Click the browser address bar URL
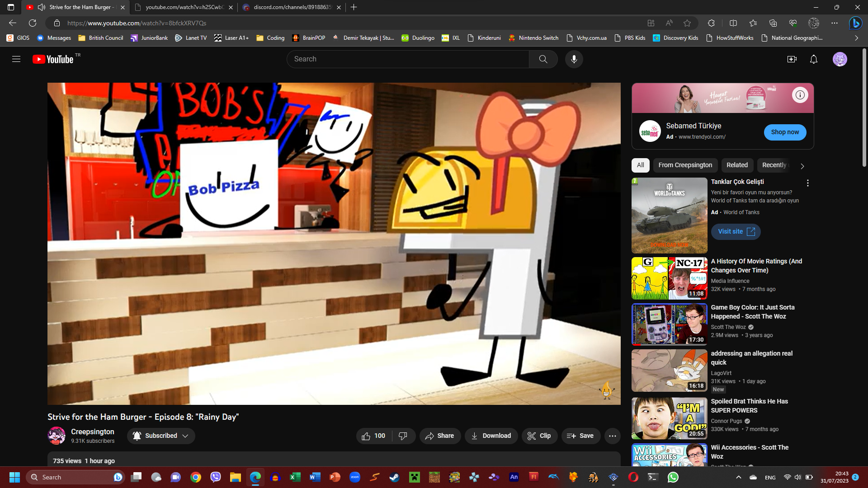The height and width of the screenshot is (488, 868). (137, 23)
